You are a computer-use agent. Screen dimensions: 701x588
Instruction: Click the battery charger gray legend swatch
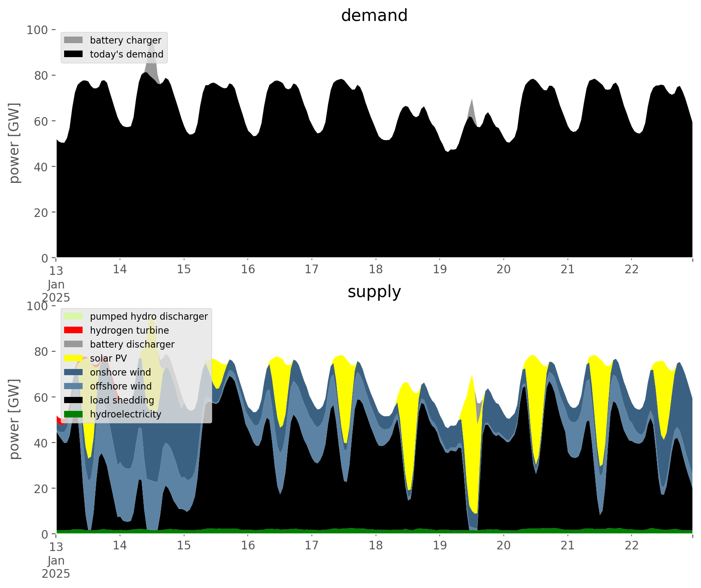tap(74, 40)
